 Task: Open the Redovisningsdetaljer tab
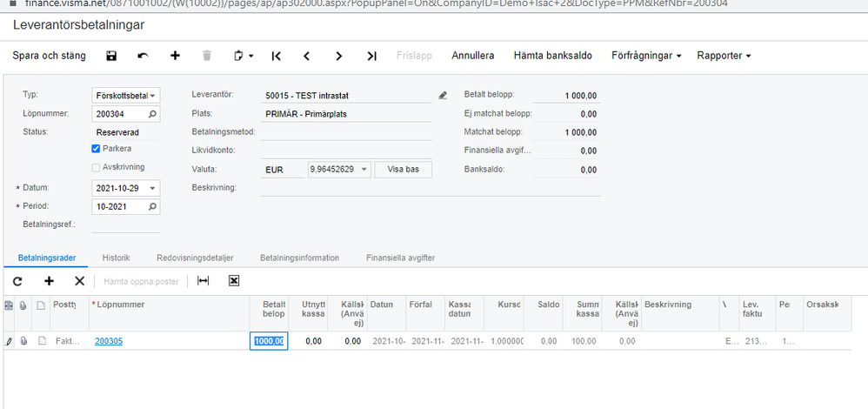195,258
